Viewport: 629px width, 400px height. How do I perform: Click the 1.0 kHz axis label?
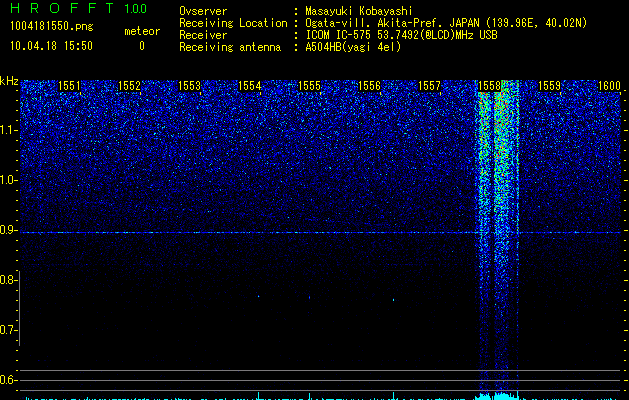click(x=8, y=180)
